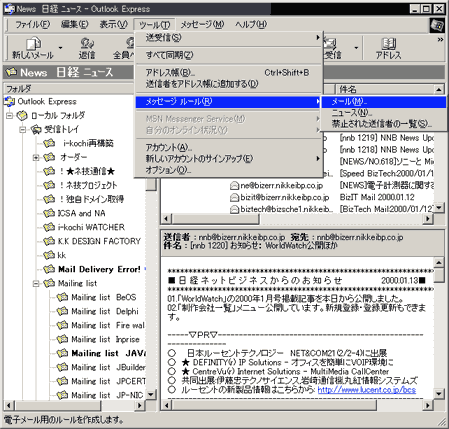Viewport: 449px width, 429px height.
Task: Click envelope icon for bizit@bizerr.nikkeibp.co.jp message
Action: (x=235, y=198)
